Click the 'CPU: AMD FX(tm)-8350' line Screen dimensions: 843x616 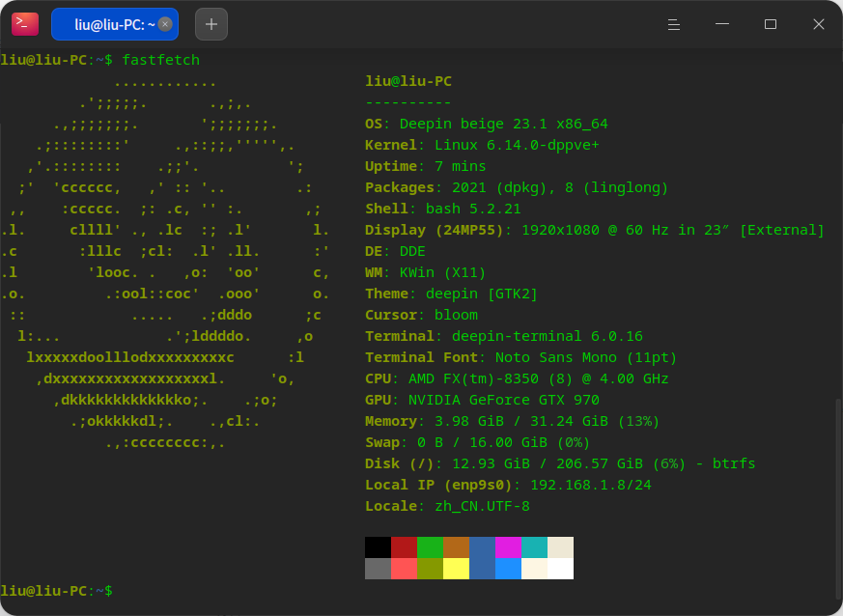(517, 378)
